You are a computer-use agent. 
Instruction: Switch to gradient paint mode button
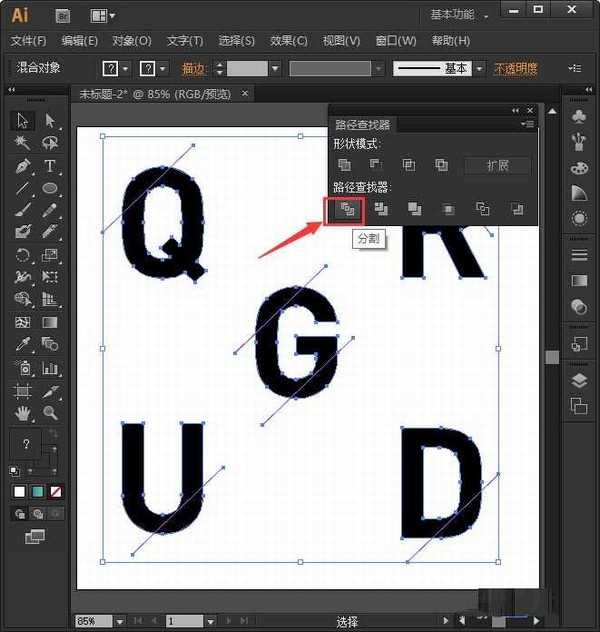37,492
